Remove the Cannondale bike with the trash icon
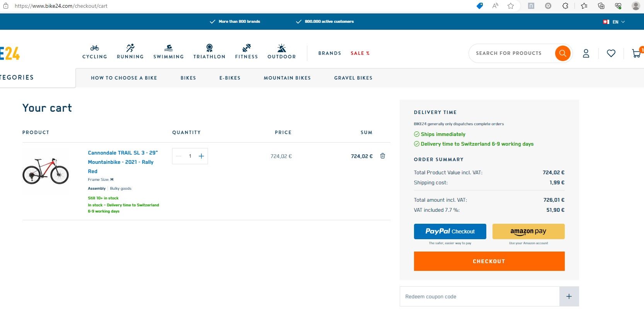Image resolution: width=644 pixels, height=313 pixels. click(383, 156)
